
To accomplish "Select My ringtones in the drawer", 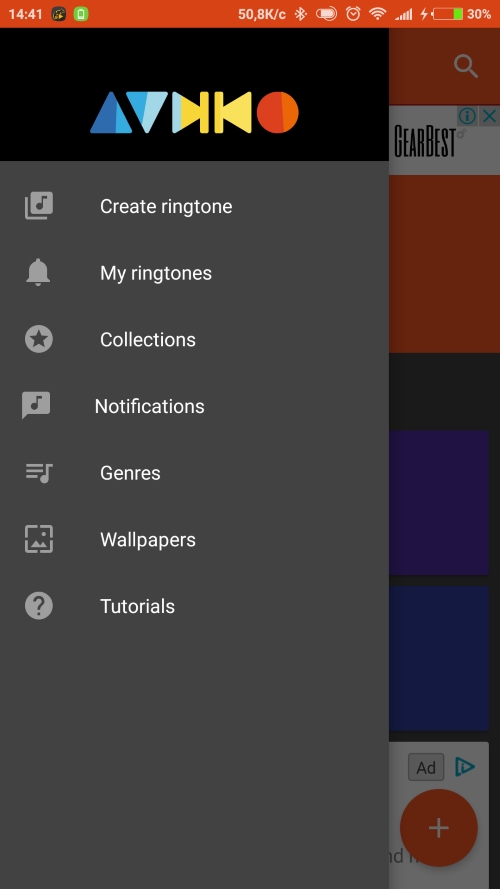I will (194, 273).
